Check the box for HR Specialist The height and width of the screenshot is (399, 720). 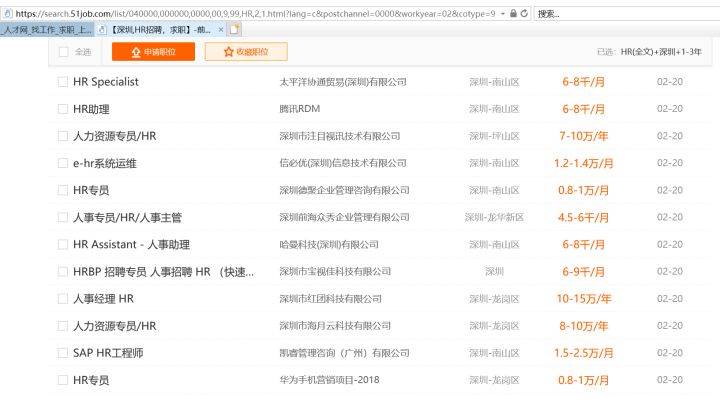pos(63,82)
